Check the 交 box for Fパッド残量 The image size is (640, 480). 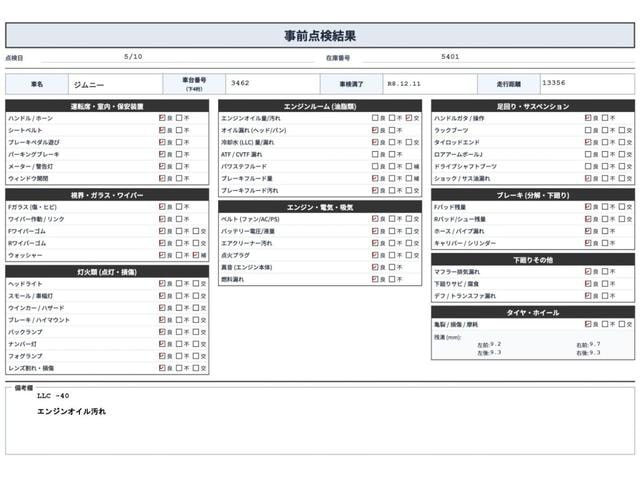(622, 207)
